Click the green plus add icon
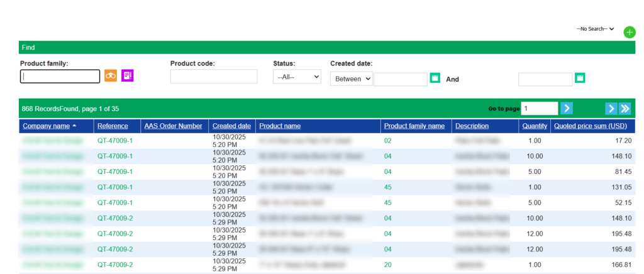The width and height of the screenshot is (644, 274). pos(629,32)
